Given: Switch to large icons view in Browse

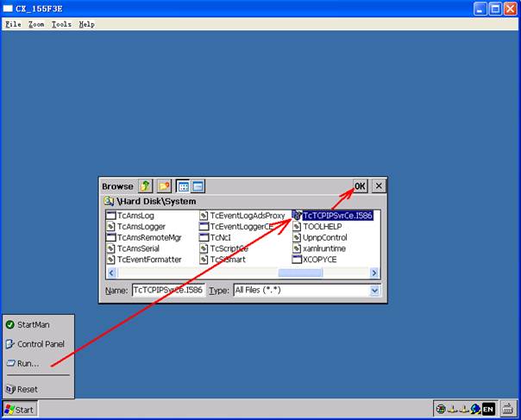Looking at the screenshot, I should (x=184, y=185).
